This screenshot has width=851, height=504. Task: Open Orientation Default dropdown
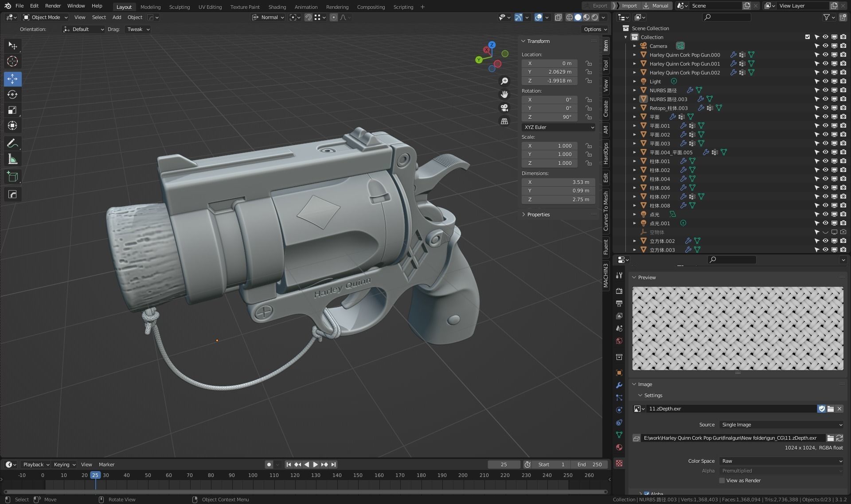pos(83,29)
